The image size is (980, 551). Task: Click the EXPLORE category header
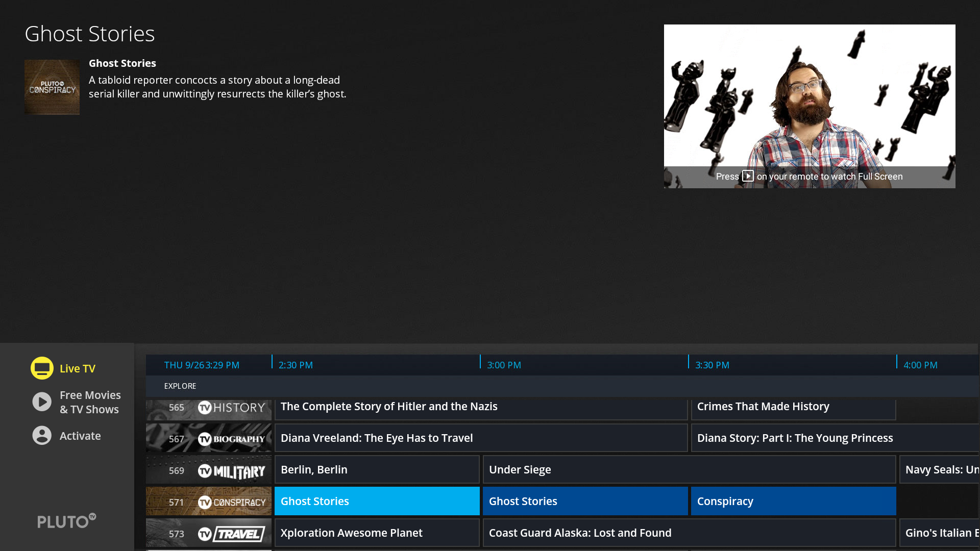pos(180,386)
